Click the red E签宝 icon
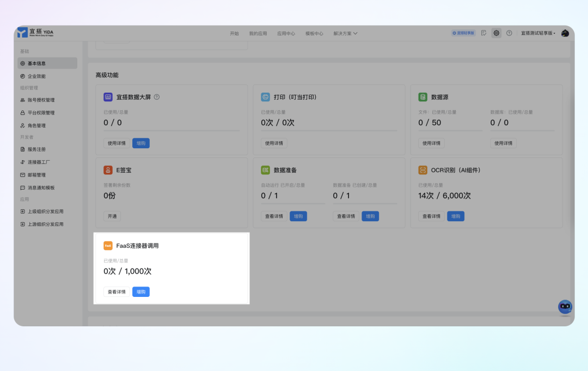Viewport: 588px width, 371px height. point(108,170)
